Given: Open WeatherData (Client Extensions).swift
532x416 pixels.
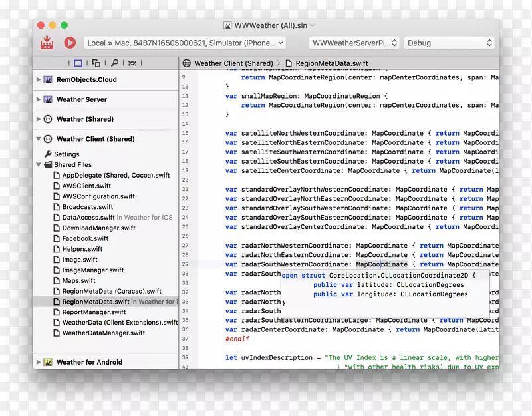Looking at the screenshot, I should point(120,323).
